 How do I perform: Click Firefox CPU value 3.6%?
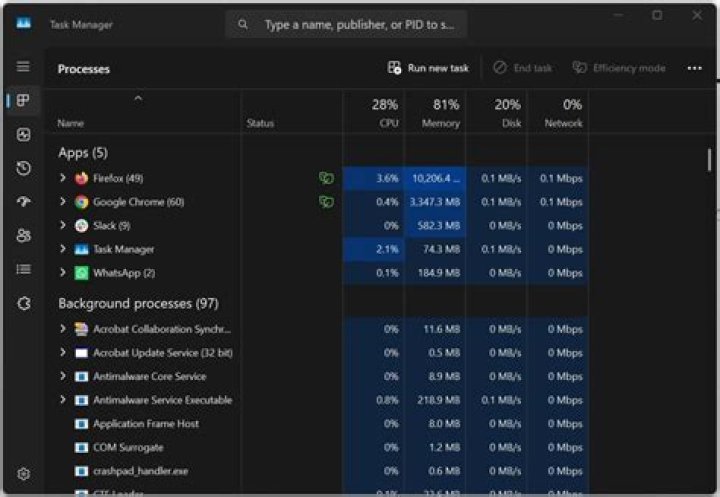pos(387,178)
